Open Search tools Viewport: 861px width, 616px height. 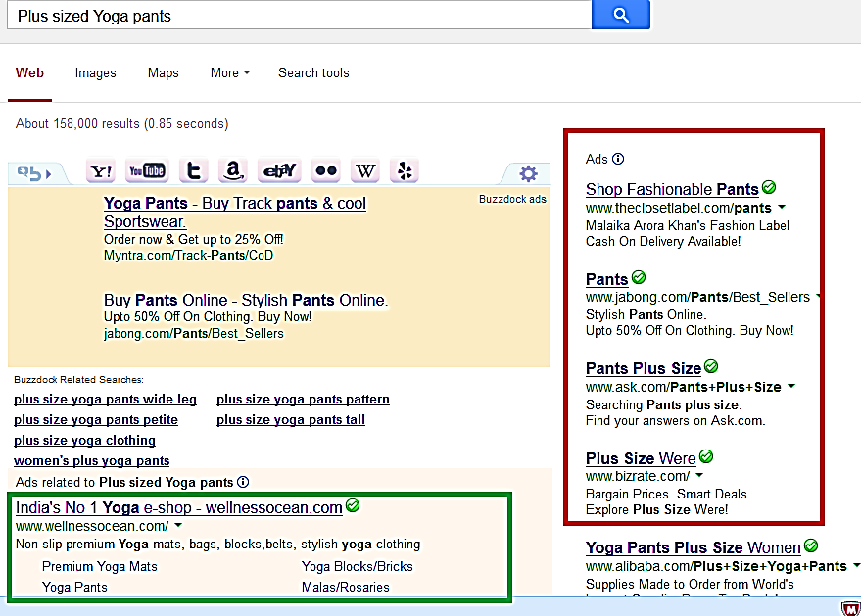coord(313,73)
